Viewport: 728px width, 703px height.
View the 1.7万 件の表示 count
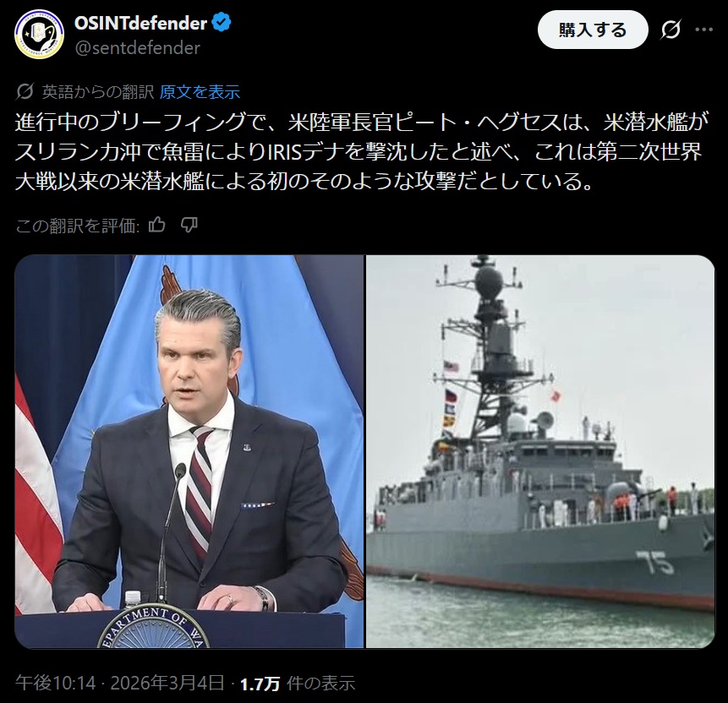pos(297,683)
